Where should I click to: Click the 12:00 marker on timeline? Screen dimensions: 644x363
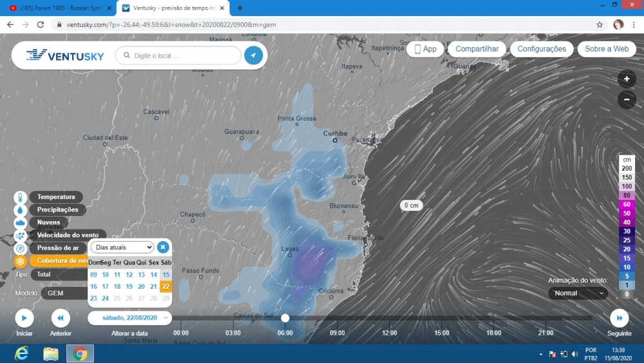(x=389, y=333)
